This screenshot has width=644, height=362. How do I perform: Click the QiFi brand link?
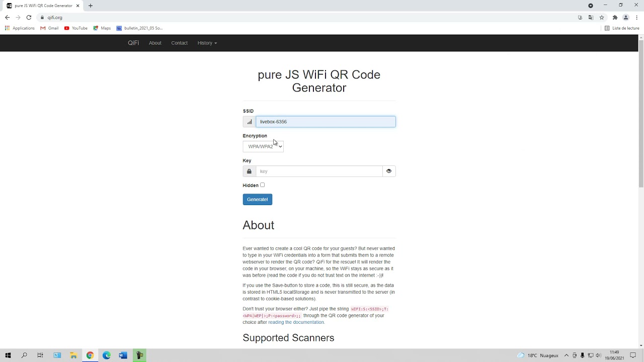coord(133,43)
